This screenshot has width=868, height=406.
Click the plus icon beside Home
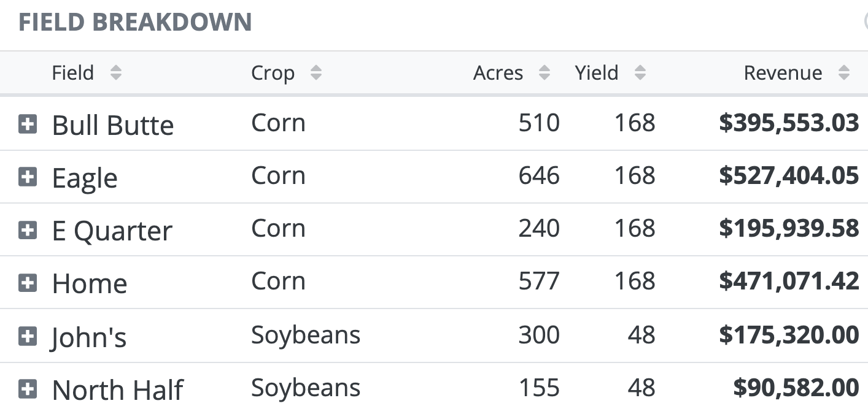pos(28,283)
